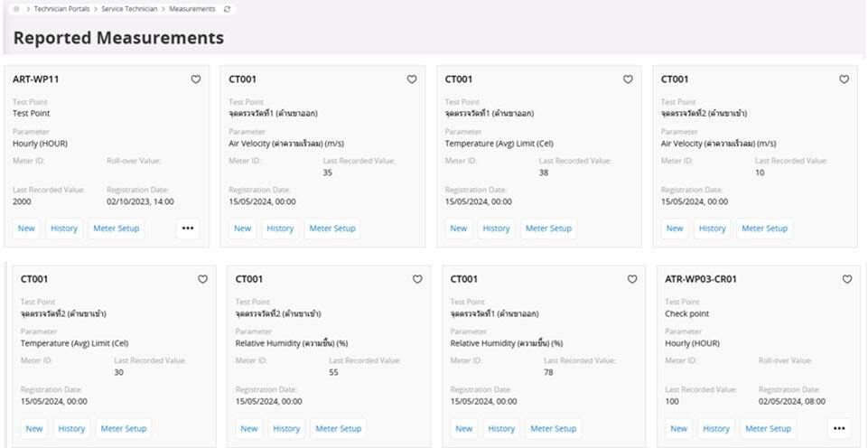The width and height of the screenshot is (868, 448).
Task: Click the refresh icon beside Measurements breadcrumb
Action: click(x=227, y=9)
